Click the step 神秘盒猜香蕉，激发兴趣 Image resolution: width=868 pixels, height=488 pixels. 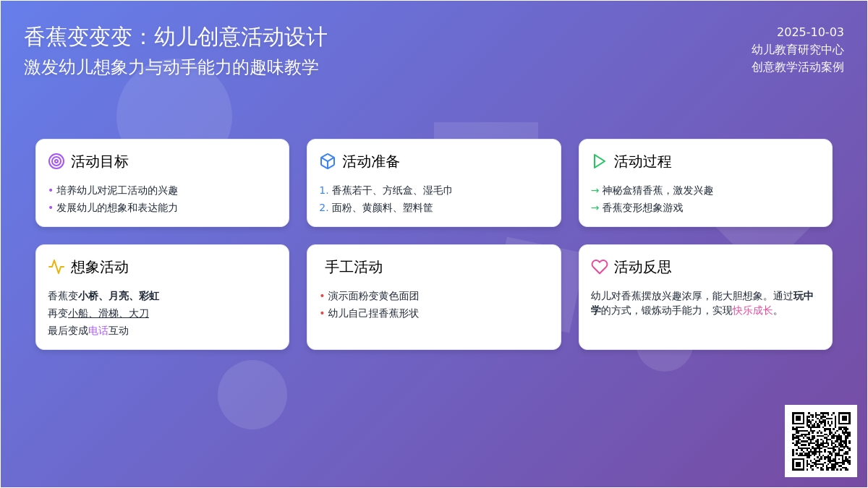pos(658,190)
